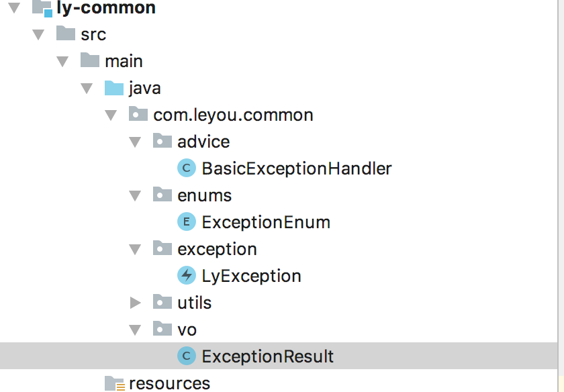
Task: Click the ExceptionResult class icon
Action: [x=186, y=356]
